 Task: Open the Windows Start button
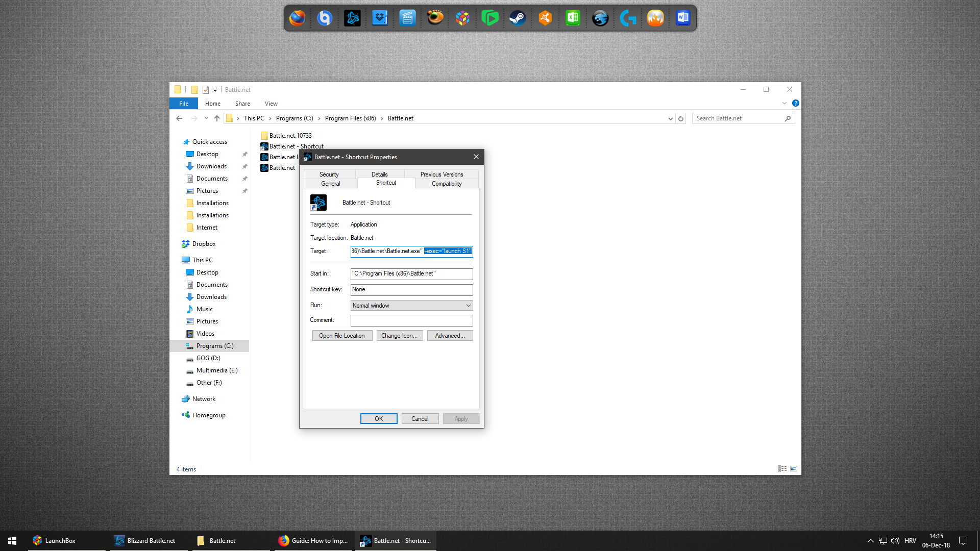pyautogui.click(x=12, y=541)
